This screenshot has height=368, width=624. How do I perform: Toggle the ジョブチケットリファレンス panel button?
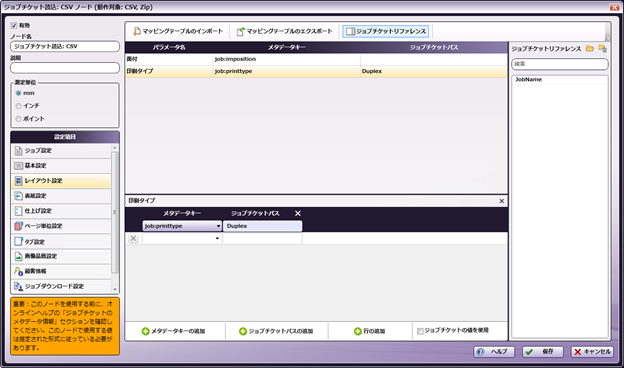pyautogui.click(x=386, y=31)
